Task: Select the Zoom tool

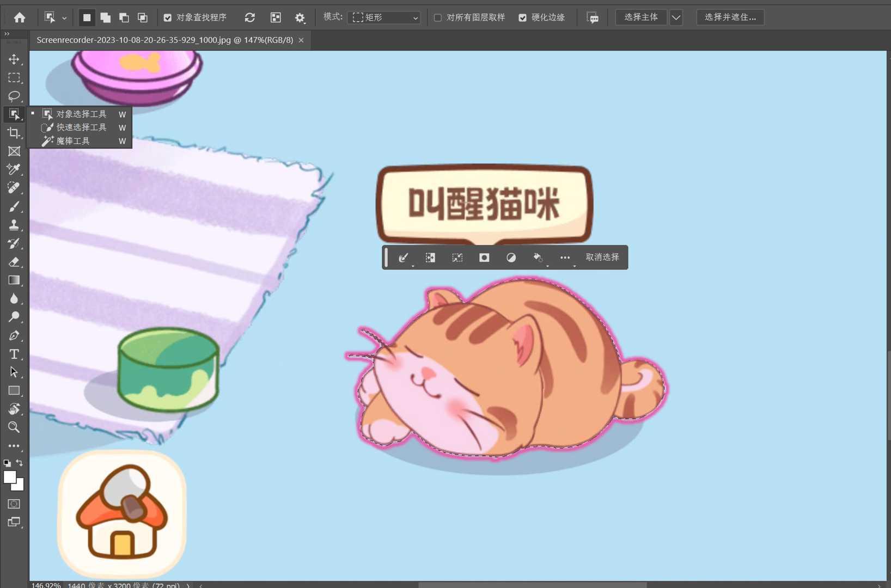Action: pyautogui.click(x=14, y=427)
